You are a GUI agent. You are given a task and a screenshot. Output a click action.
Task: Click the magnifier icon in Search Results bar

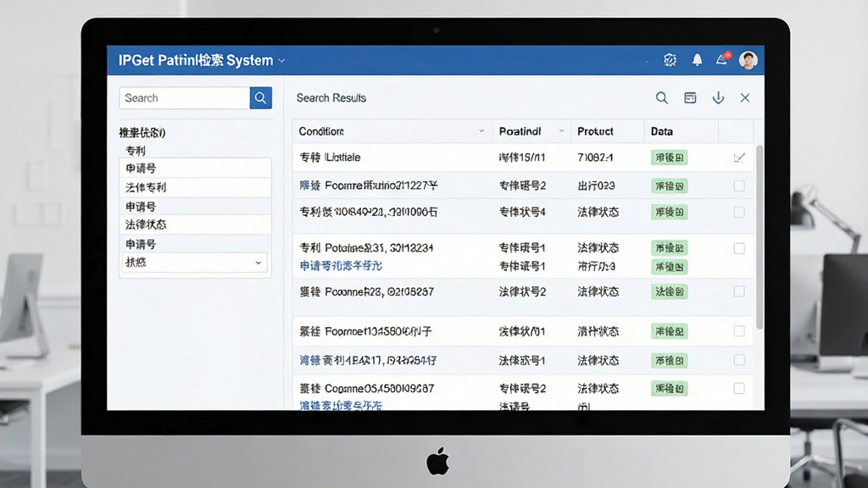pyautogui.click(x=661, y=98)
